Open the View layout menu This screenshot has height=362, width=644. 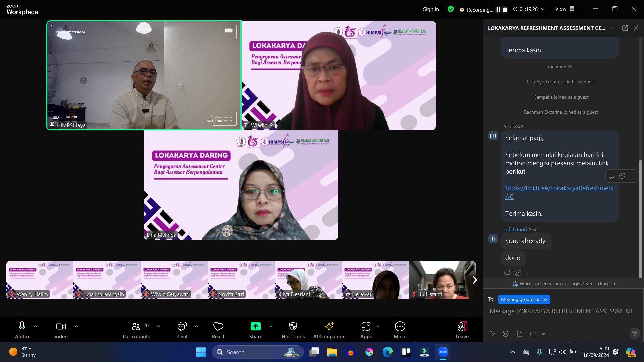tap(565, 9)
